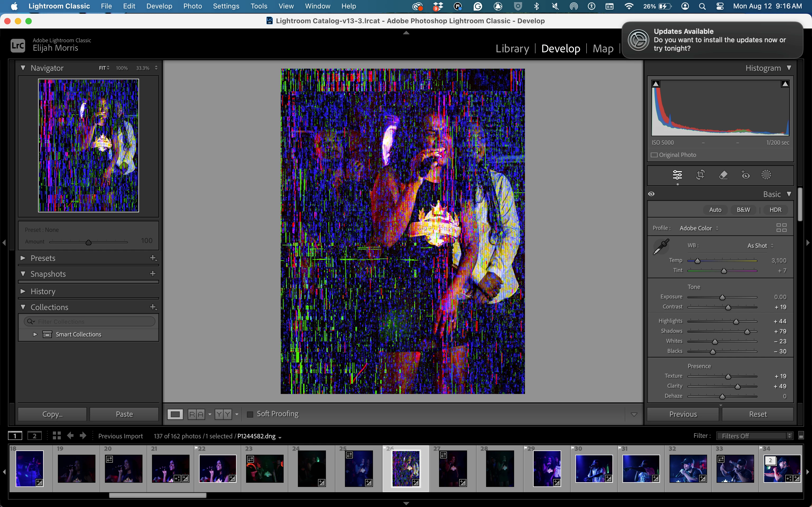Click the Before/After Y|Y view icon
Image resolution: width=812 pixels, height=507 pixels.
point(223,414)
